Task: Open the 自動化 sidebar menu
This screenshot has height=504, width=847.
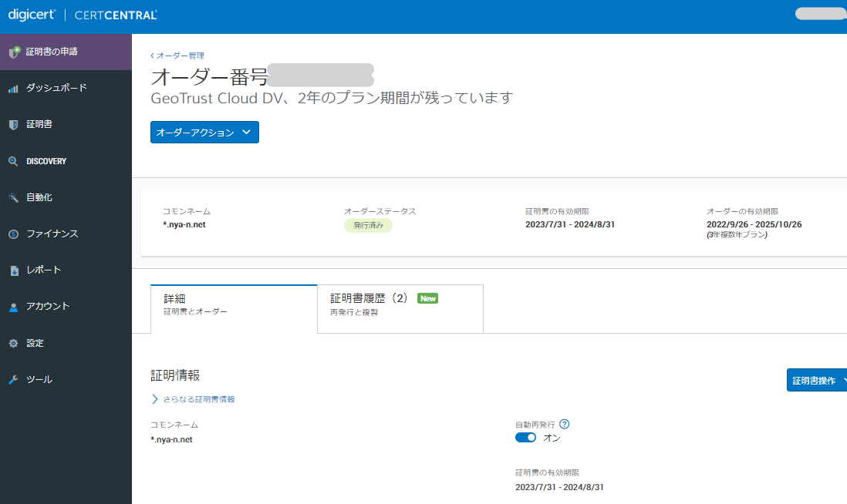Action: pyautogui.click(x=66, y=197)
